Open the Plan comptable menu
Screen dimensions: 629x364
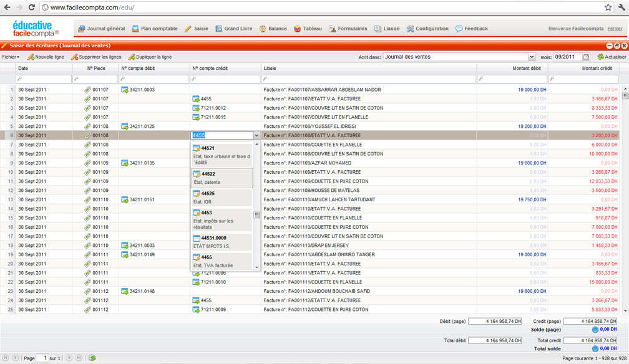coord(155,29)
